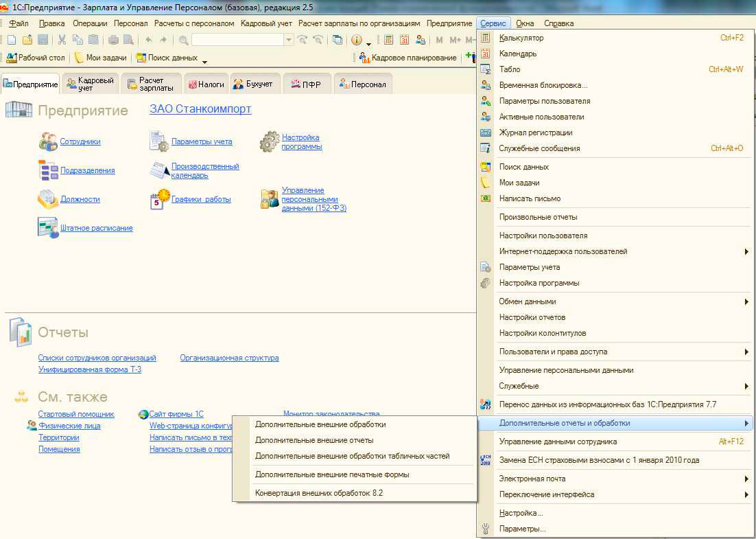Click the Параметры учета document icon
This screenshot has height=539, width=756.
pos(159,141)
